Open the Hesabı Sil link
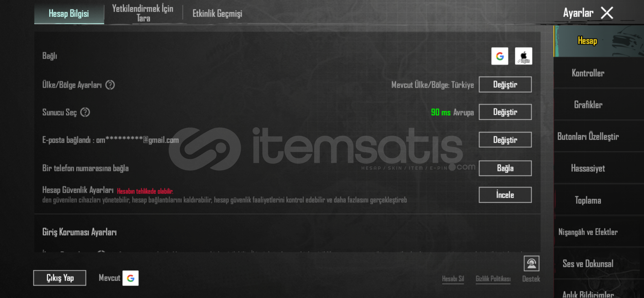Viewport: 644px width, 298px height. pyautogui.click(x=453, y=279)
